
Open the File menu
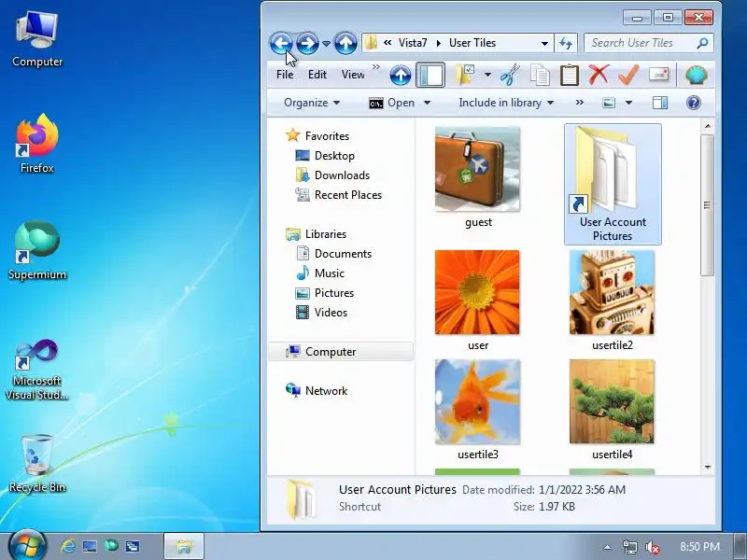coord(285,75)
